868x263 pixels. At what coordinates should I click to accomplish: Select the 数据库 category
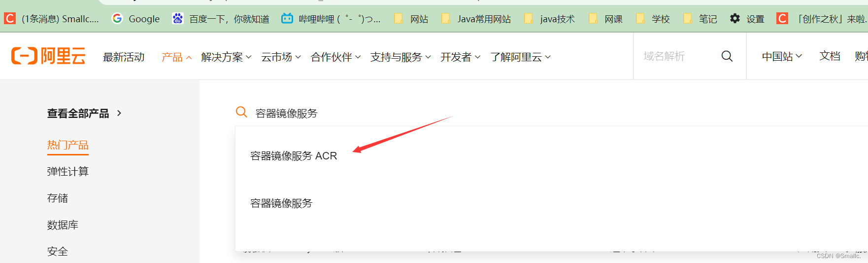[x=63, y=225]
